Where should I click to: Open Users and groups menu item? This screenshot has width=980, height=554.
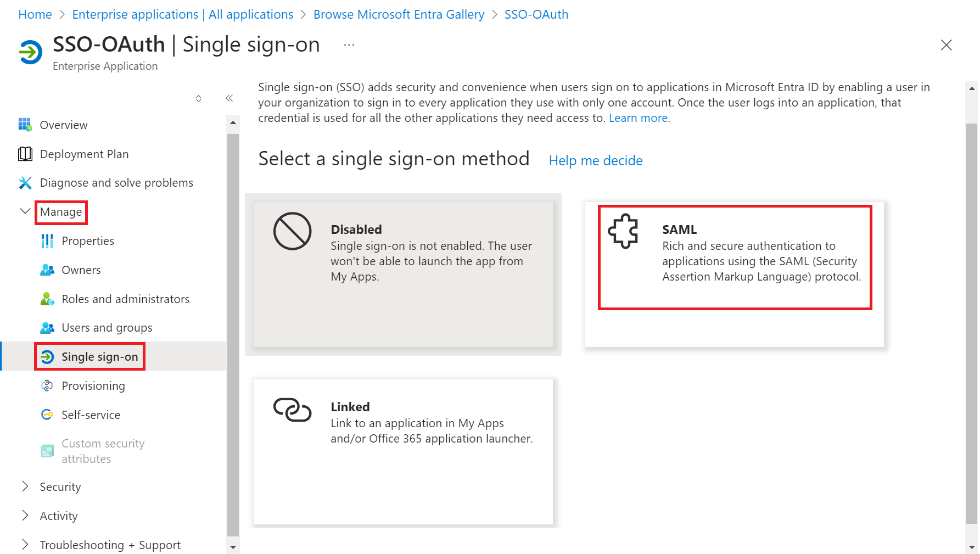coord(107,328)
